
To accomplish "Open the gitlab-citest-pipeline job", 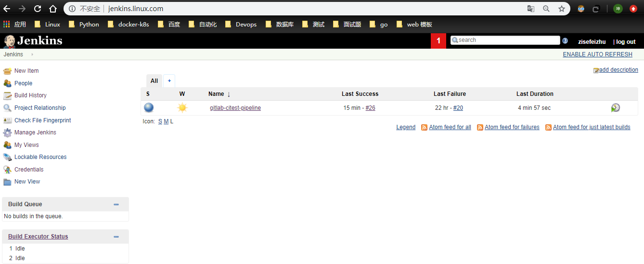I will click(x=235, y=108).
